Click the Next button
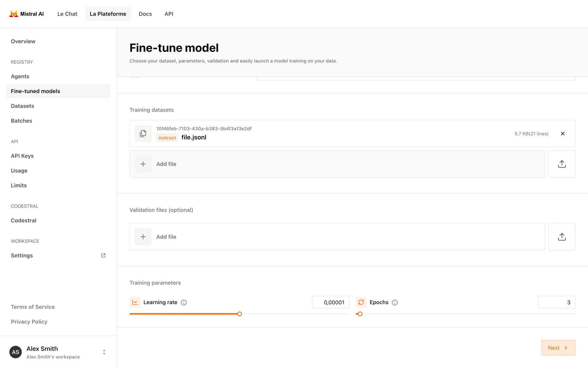 [558, 348]
